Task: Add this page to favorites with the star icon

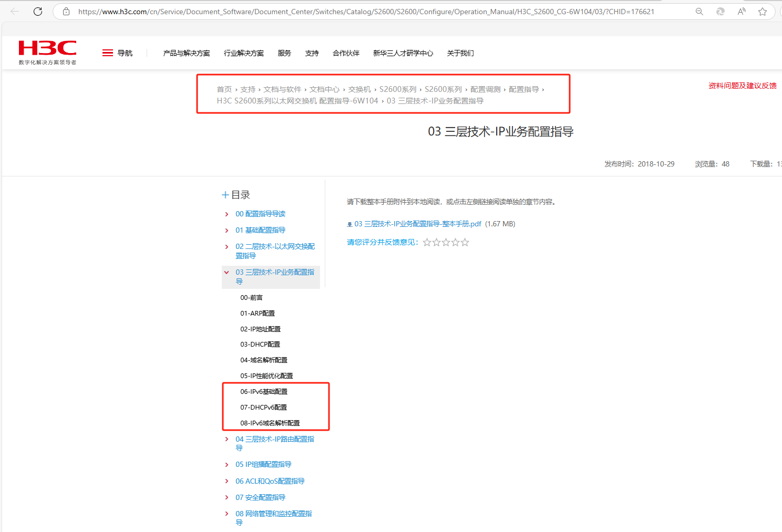Action: [x=763, y=12]
